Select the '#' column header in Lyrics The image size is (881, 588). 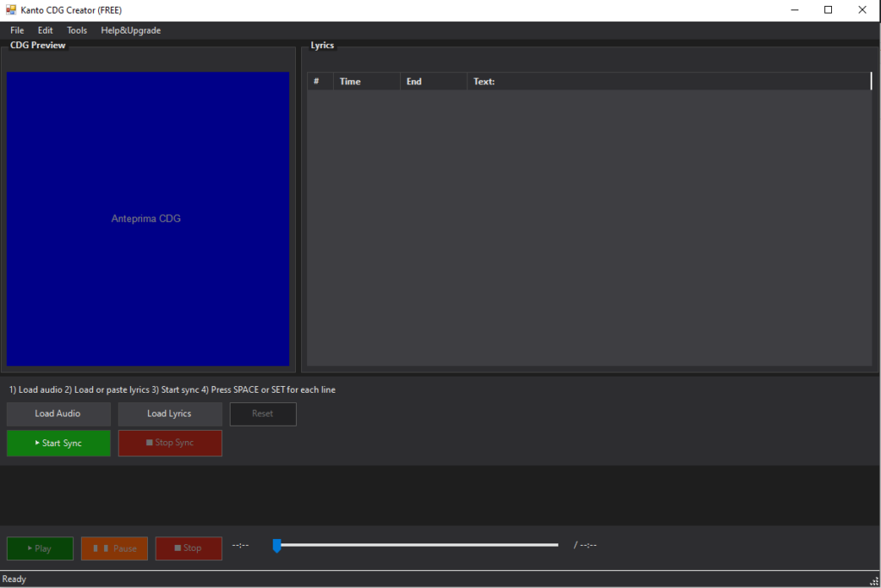coord(317,82)
